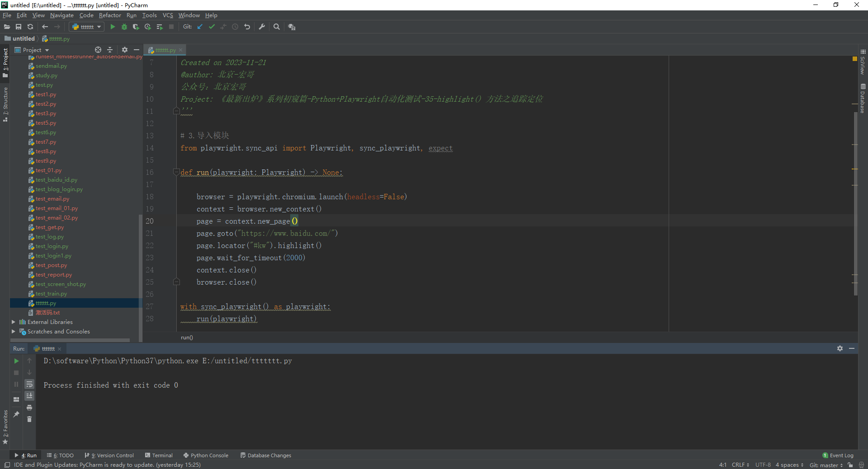Collapse the folded docstring at line 11
The width and height of the screenshot is (868, 469).
tap(176, 111)
